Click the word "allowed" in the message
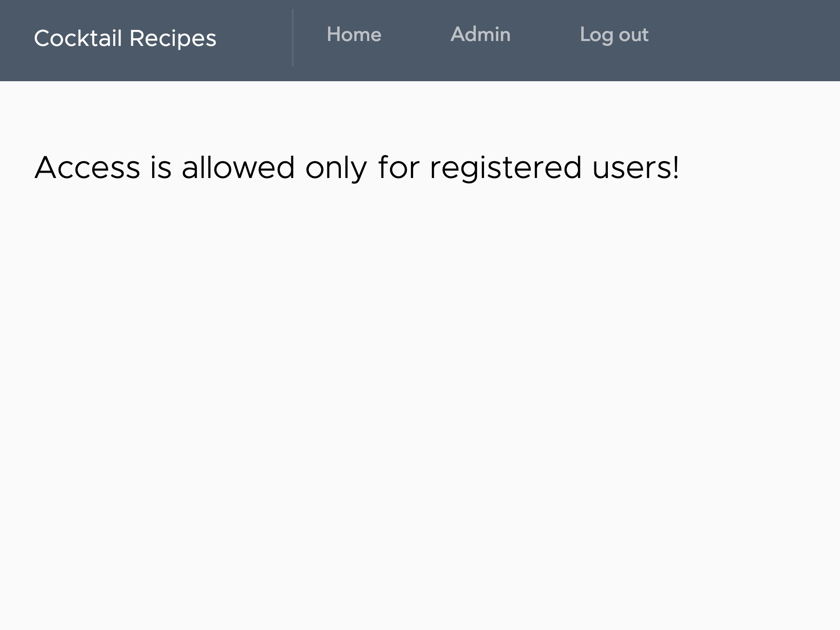Screen dimensions: 840x630 click(x=238, y=168)
